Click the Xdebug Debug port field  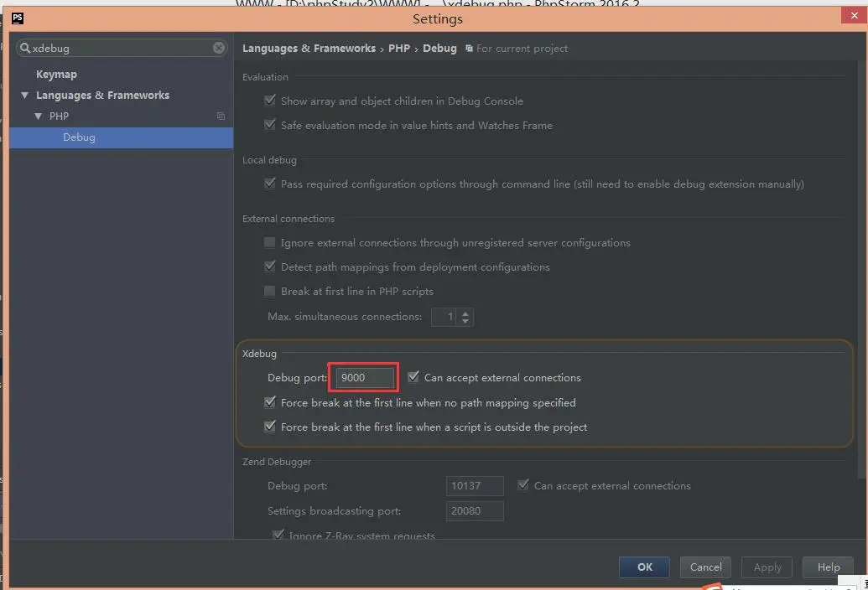(365, 378)
